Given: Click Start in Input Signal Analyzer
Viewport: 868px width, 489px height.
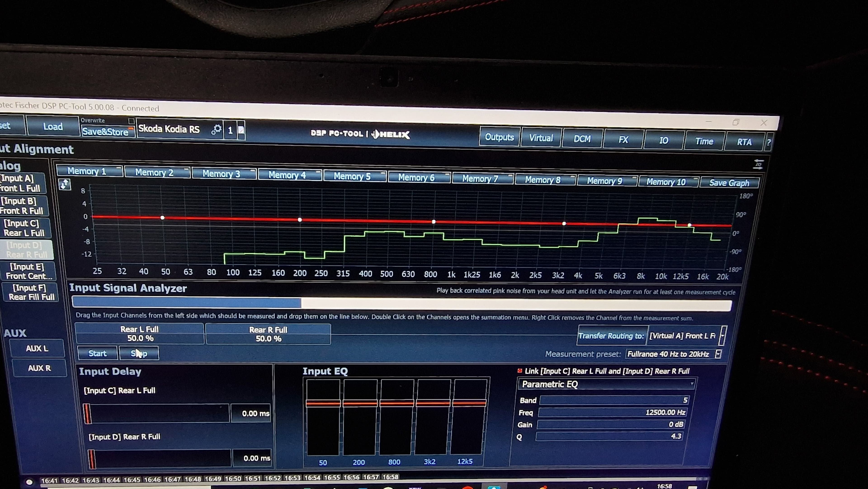Looking at the screenshot, I should tap(97, 353).
